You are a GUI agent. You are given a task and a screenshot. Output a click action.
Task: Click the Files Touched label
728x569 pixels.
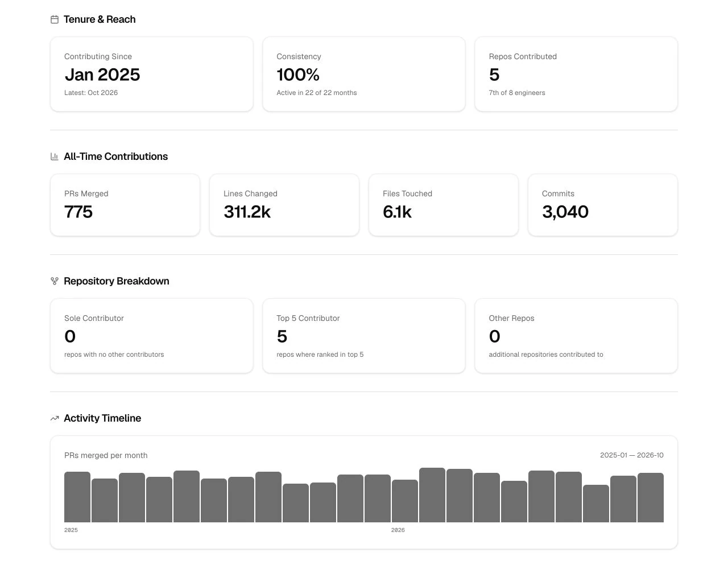point(407,193)
